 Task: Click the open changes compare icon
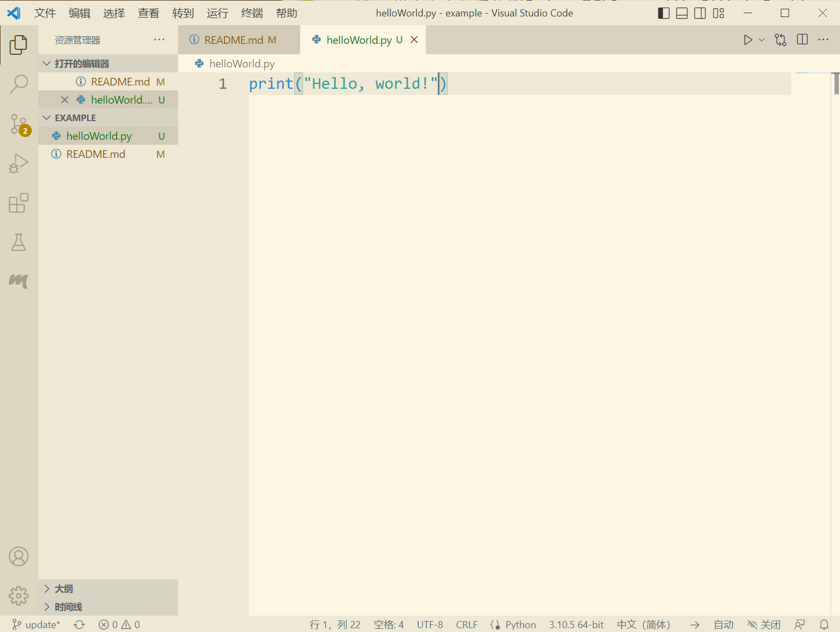click(781, 39)
